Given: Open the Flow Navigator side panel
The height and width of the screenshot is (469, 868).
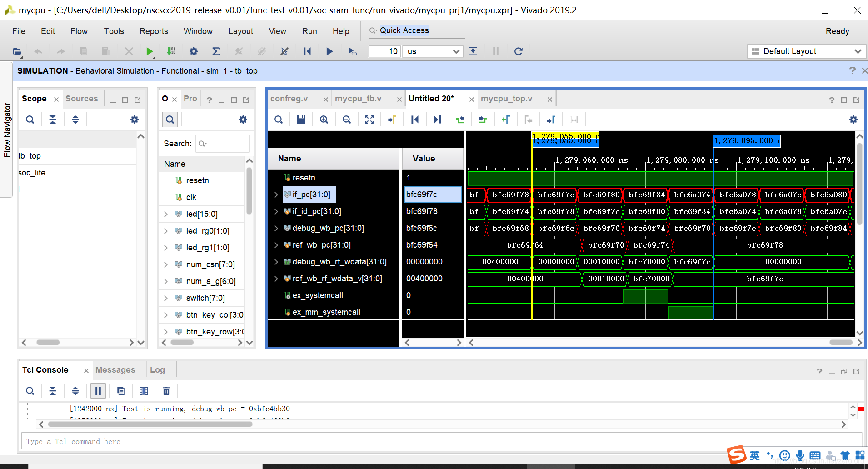Looking at the screenshot, I should point(6,130).
